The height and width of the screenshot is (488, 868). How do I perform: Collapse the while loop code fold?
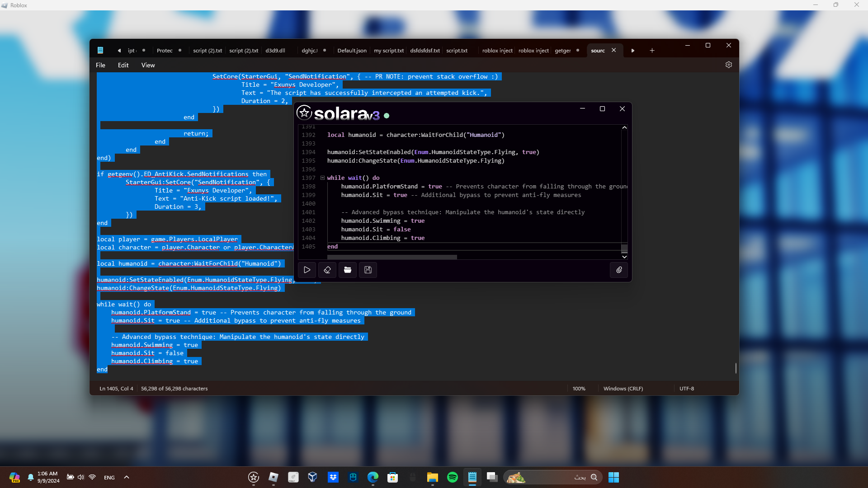322,178
